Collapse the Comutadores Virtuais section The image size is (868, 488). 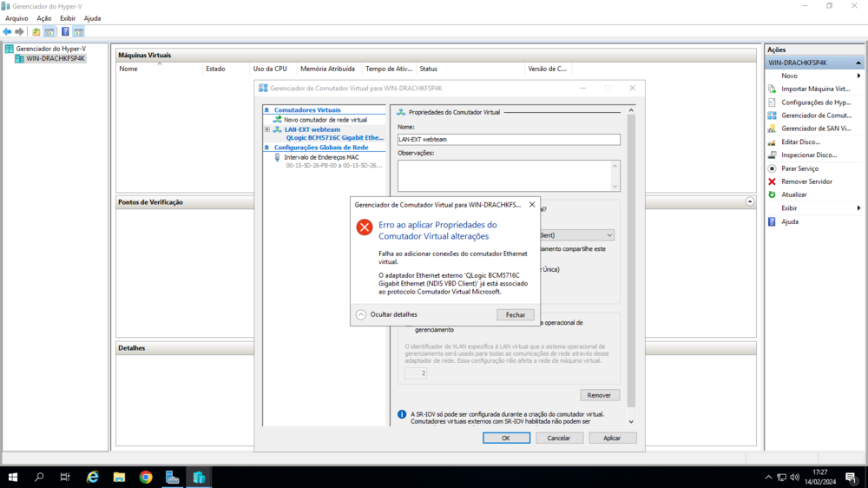[x=267, y=110]
